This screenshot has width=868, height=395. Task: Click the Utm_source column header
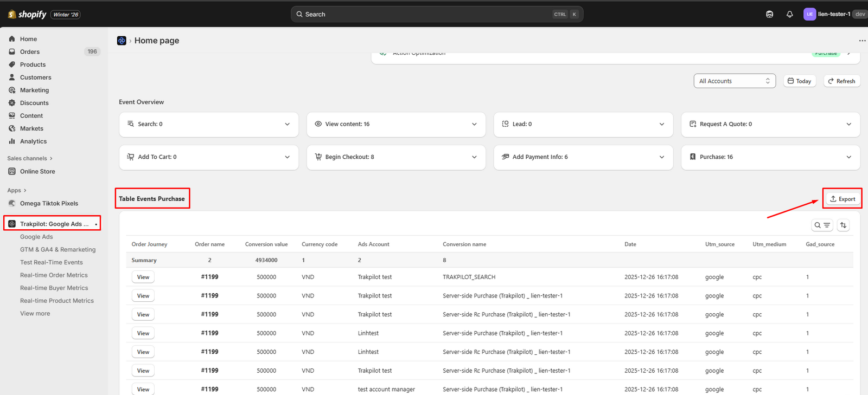click(x=720, y=244)
